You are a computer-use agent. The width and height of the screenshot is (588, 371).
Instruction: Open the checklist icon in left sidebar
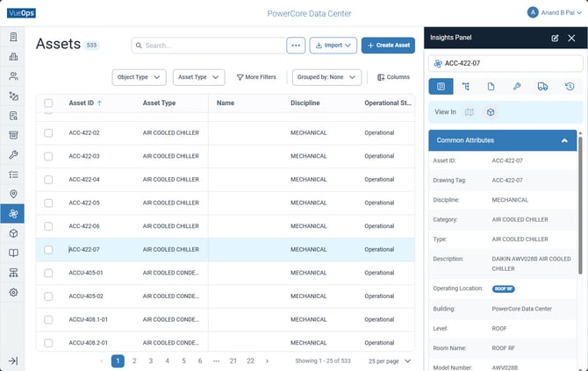point(13,175)
